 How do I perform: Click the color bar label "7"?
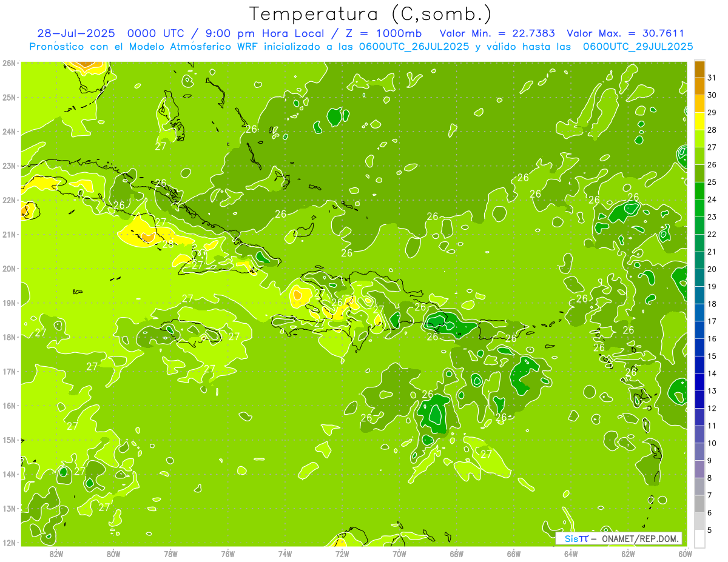click(x=710, y=495)
